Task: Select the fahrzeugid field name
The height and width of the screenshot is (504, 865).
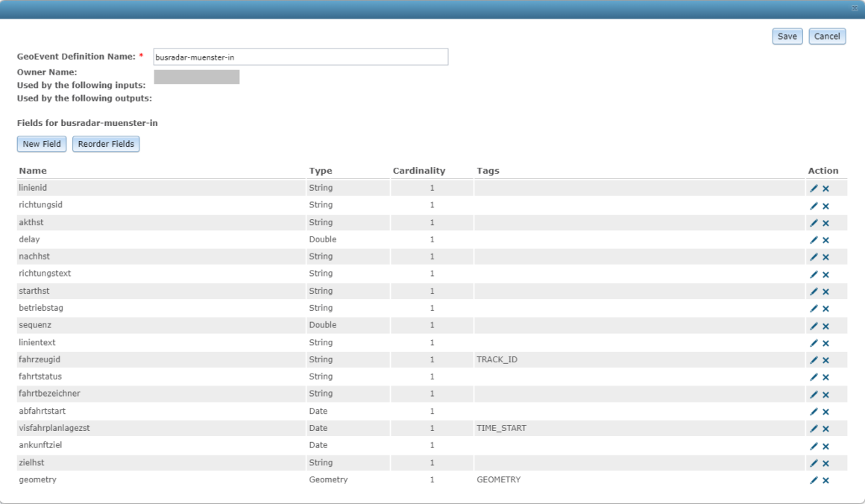Action: coord(40,359)
